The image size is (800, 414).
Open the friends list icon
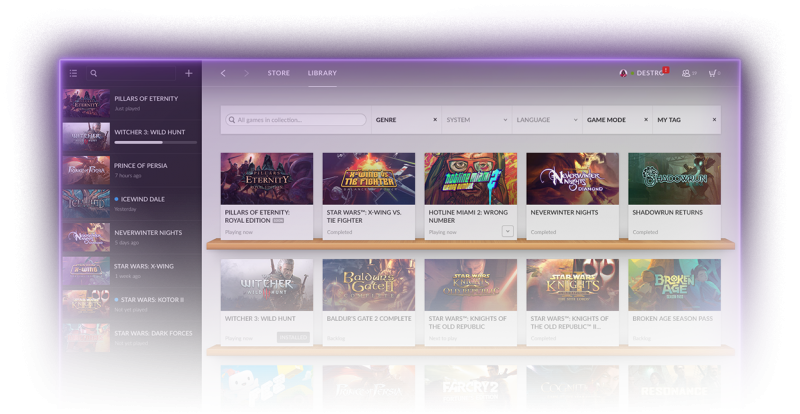pos(686,74)
